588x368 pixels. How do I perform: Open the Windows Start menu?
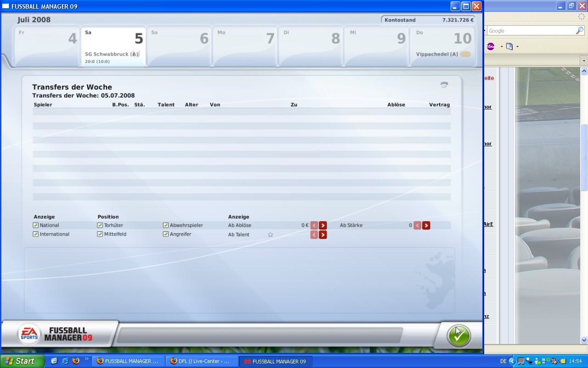click(22, 361)
